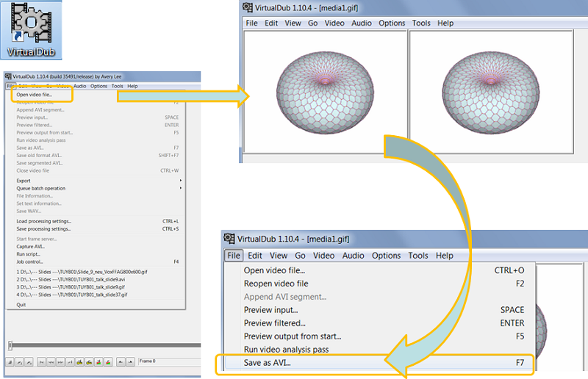Image resolution: width=588 pixels, height=379 pixels.
Task: Choose "Open video file..." in the left File menu
Action: [35, 94]
